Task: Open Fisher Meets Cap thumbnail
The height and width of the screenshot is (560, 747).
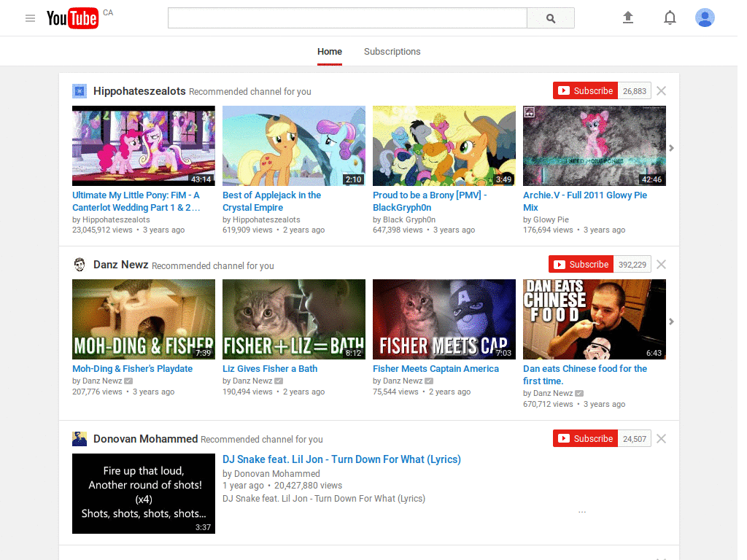Action: pos(444,319)
